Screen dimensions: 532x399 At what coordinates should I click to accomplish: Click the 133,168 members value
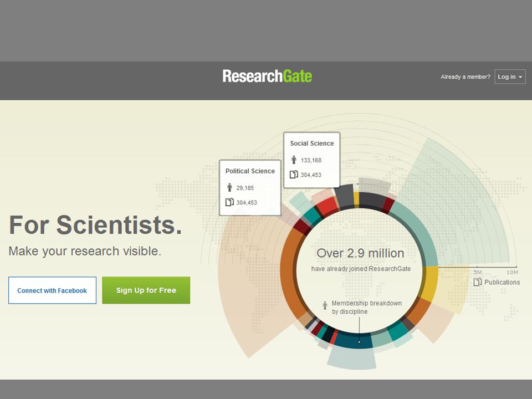pyautogui.click(x=311, y=160)
